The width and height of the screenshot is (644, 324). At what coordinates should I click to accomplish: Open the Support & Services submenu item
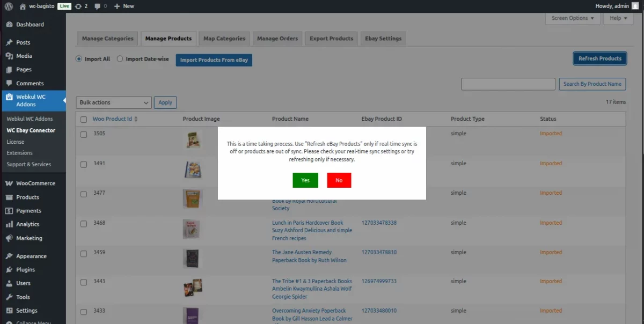(28, 164)
